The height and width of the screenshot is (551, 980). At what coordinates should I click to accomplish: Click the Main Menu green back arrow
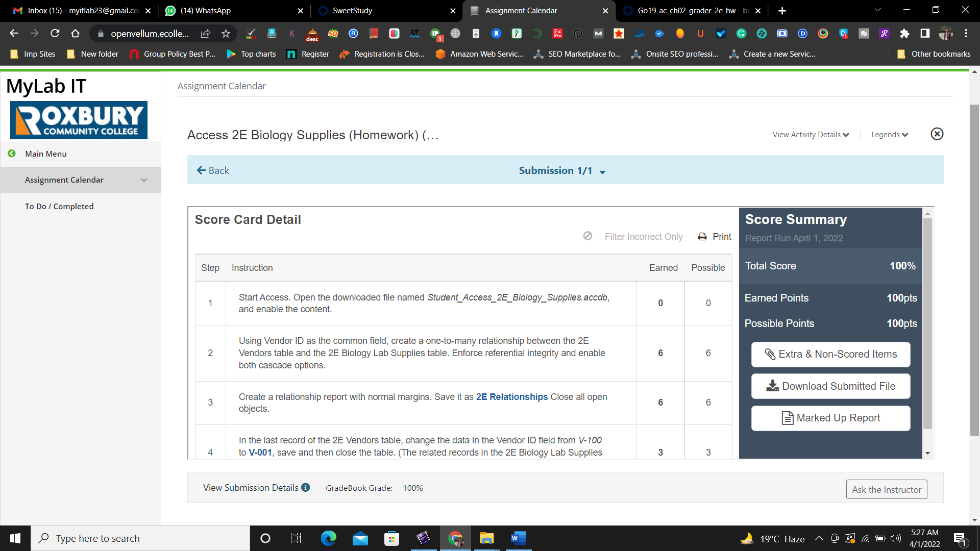[x=12, y=154]
